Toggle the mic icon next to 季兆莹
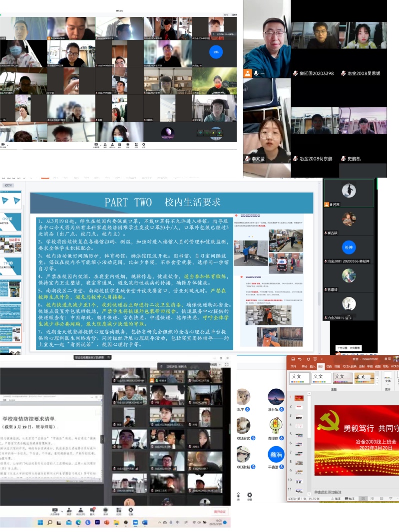The height and width of the screenshot is (532, 399). pyautogui.click(x=247, y=158)
